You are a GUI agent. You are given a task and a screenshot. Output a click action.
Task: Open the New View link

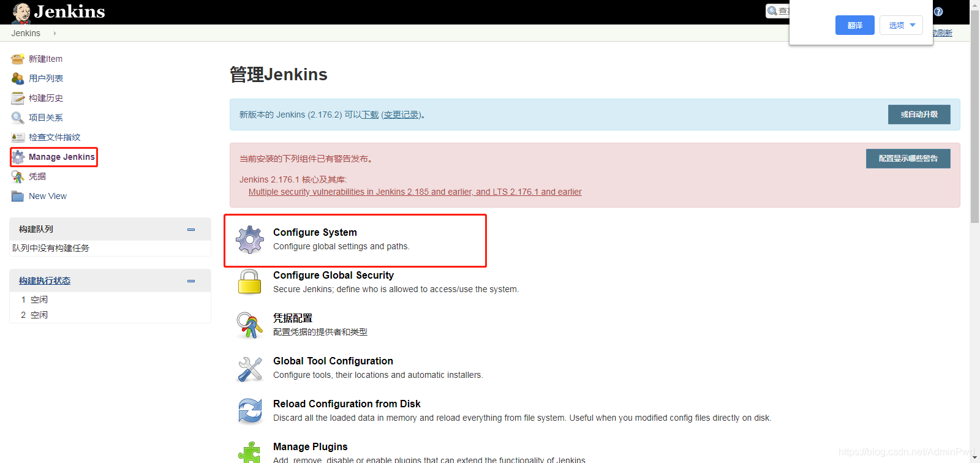(x=48, y=196)
